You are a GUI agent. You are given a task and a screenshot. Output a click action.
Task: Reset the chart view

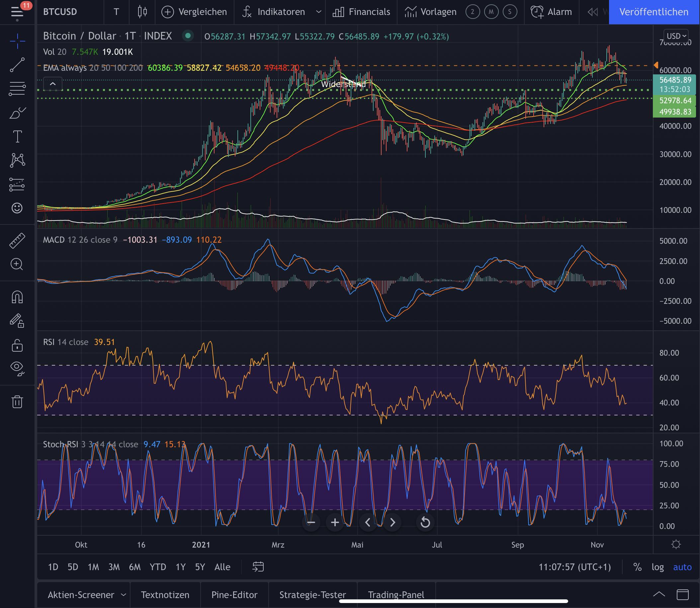425,523
